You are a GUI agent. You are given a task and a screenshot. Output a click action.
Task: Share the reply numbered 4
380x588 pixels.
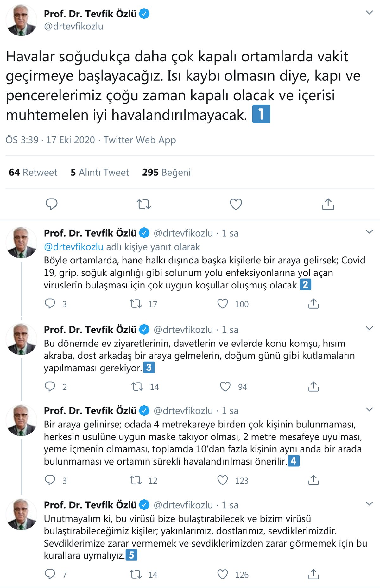pos(313,480)
